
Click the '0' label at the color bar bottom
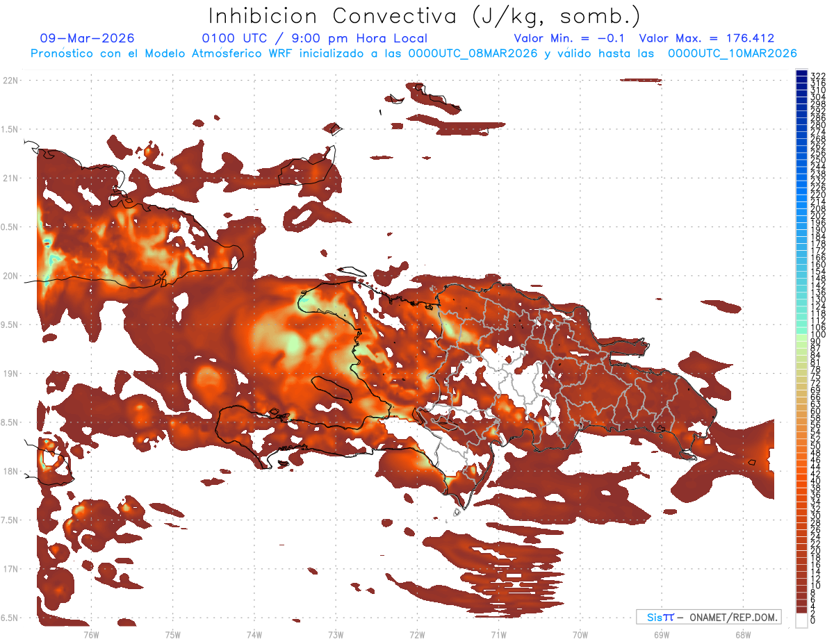click(813, 620)
